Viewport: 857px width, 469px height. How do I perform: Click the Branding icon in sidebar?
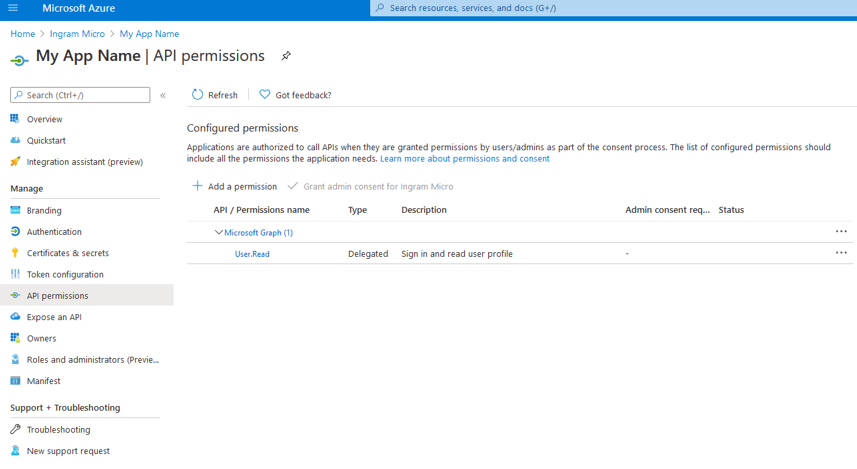click(15, 210)
